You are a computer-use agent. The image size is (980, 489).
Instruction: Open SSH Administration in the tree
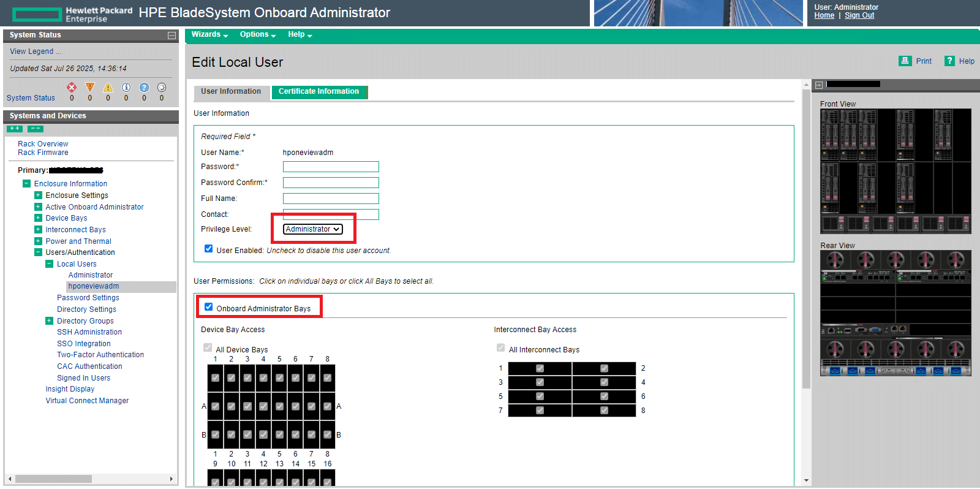[x=89, y=332]
